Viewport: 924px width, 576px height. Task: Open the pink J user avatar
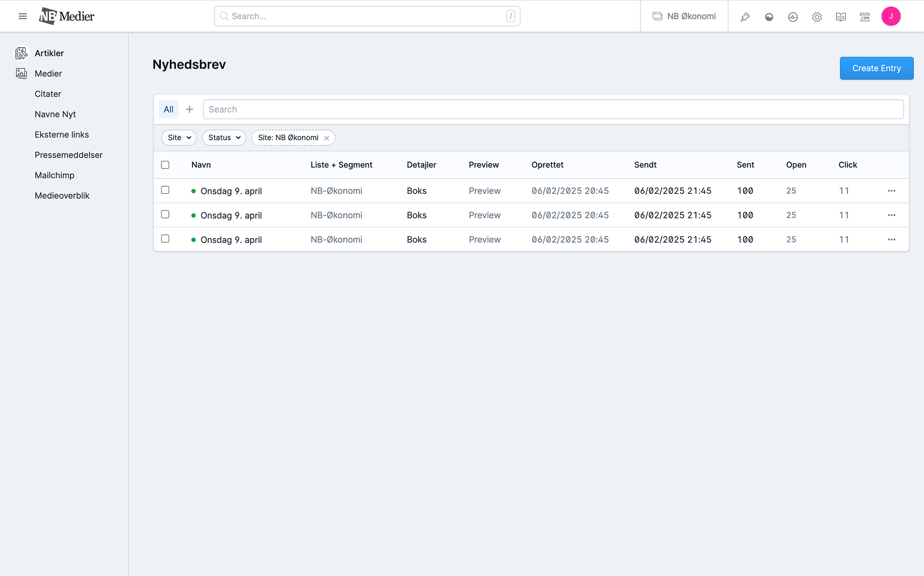click(891, 16)
